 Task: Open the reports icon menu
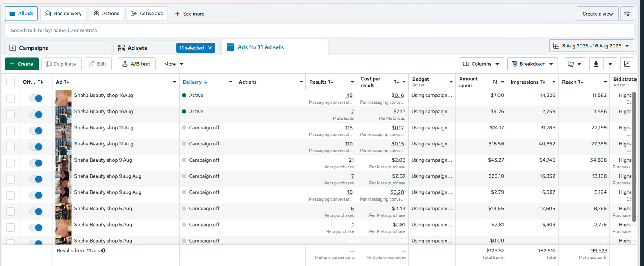pos(574,64)
